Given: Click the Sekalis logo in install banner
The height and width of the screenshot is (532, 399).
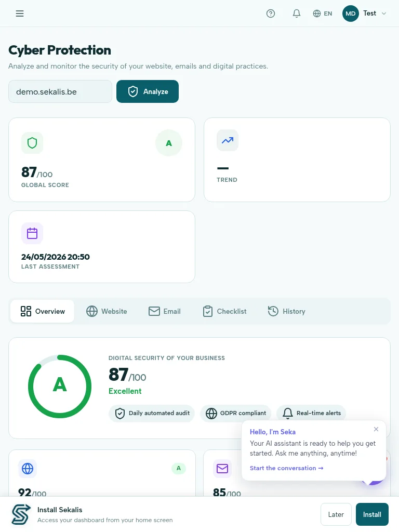Looking at the screenshot, I should click(21, 514).
